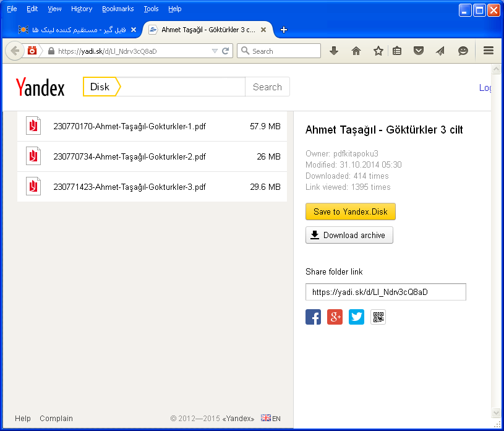
Task: Close the Persian-titled first tab
Action: tap(134, 30)
